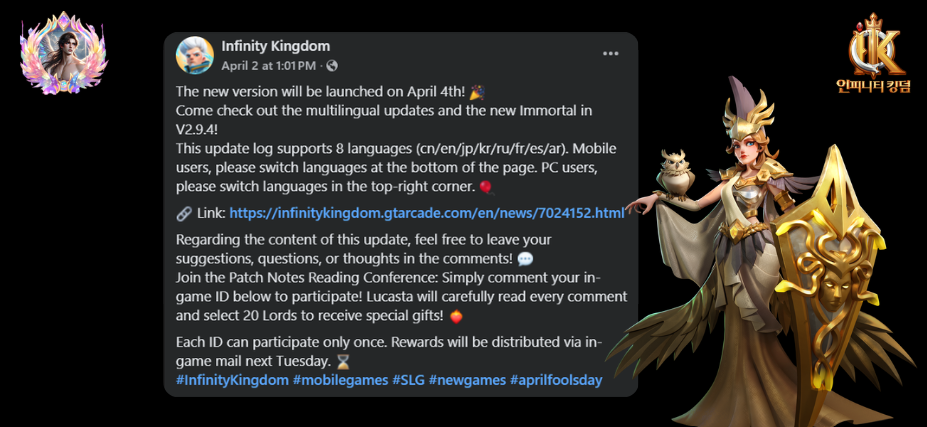927x427 pixels.
Task: Open the #InfinityKingdom hashtag
Action: [x=232, y=380]
